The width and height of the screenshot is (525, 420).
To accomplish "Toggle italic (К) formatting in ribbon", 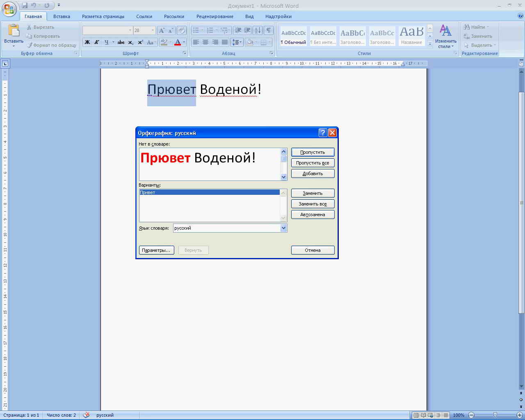I will [x=97, y=42].
